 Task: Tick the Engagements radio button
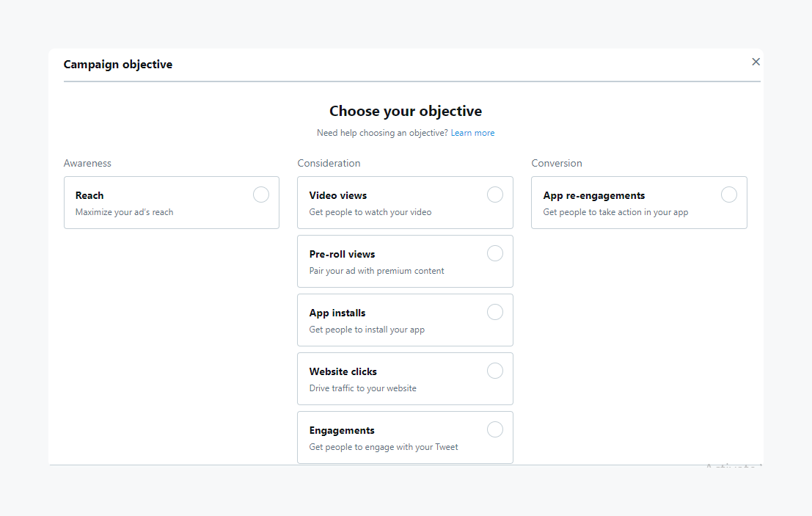pyautogui.click(x=495, y=429)
